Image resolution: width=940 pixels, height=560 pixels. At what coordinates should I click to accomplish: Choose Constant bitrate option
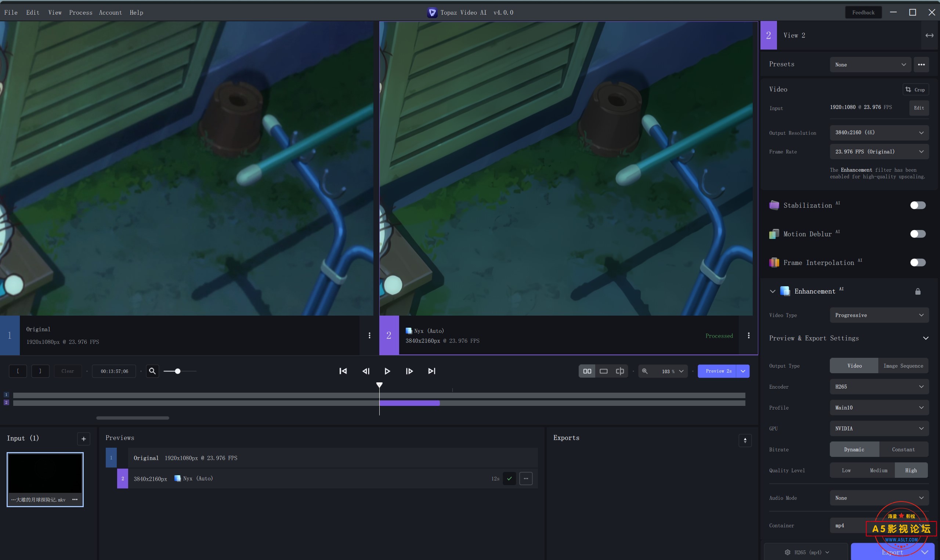903,450
